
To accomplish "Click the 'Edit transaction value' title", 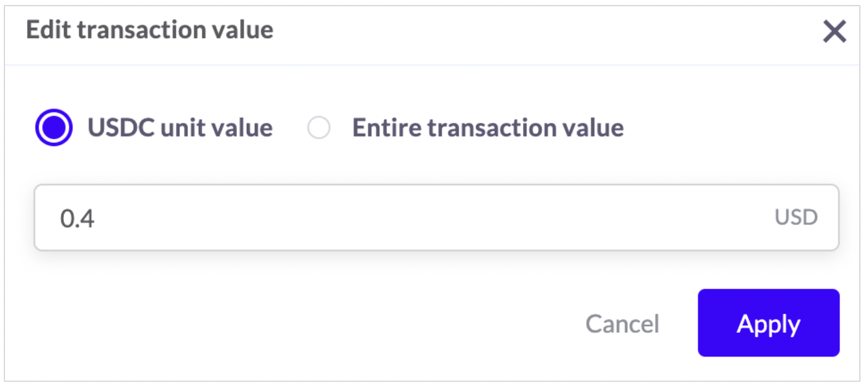I will [150, 30].
